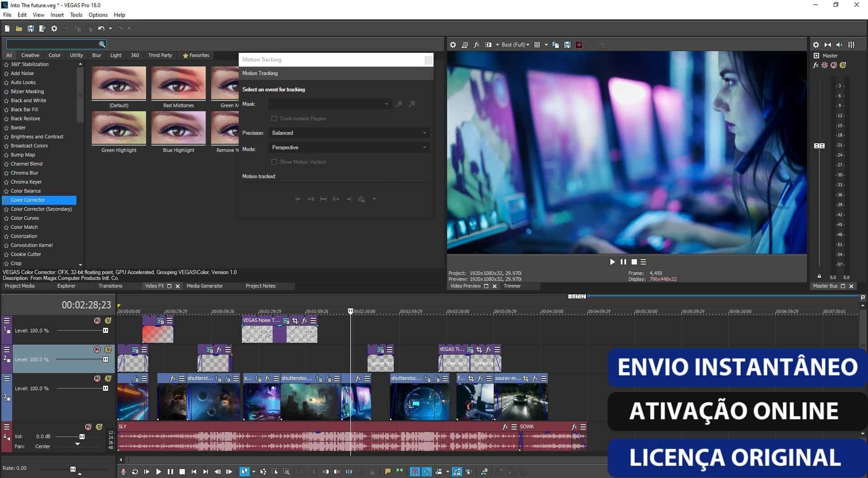Open mixer faders icon in Master Bus toolbar

(x=851, y=45)
